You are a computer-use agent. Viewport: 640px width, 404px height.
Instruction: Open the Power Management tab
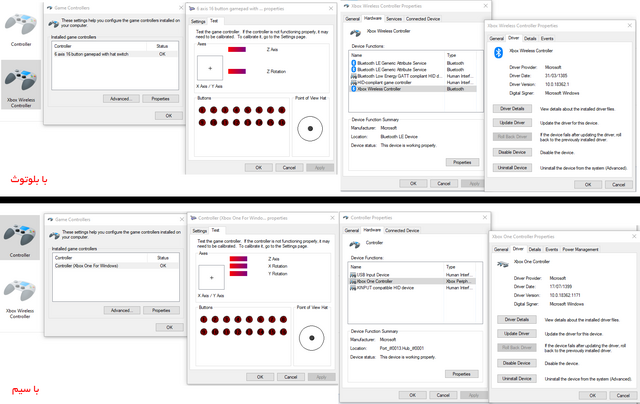(x=580, y=249)
